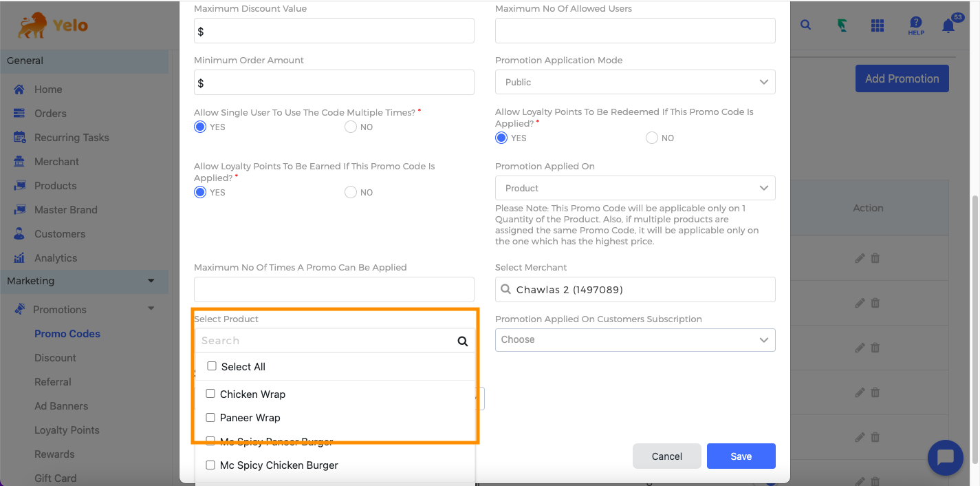
Task: Open the Promotion Applied On dropdown
Action: 635,188
